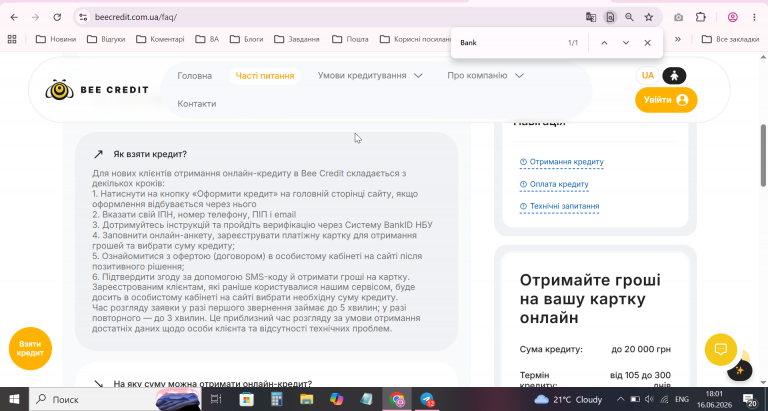Click the find bar field containing Bank
This screenshot has height=411, width=768.
pyautogui.click(x=509, y=43)
